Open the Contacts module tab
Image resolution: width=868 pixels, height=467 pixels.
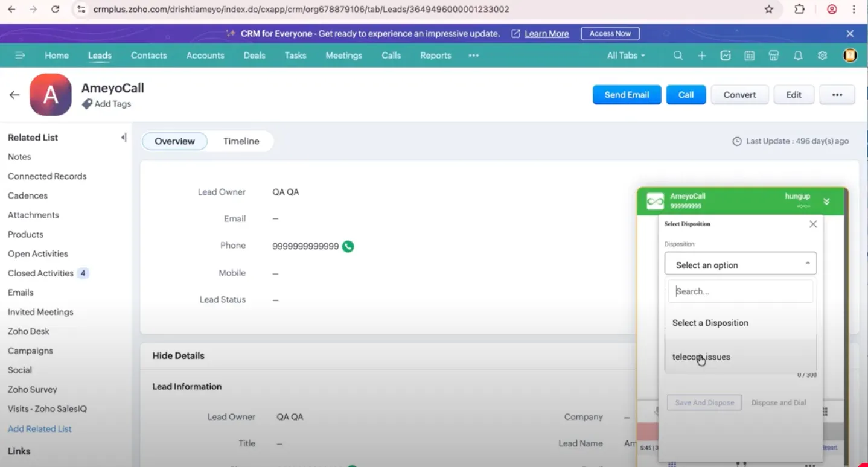pos(148,56)
